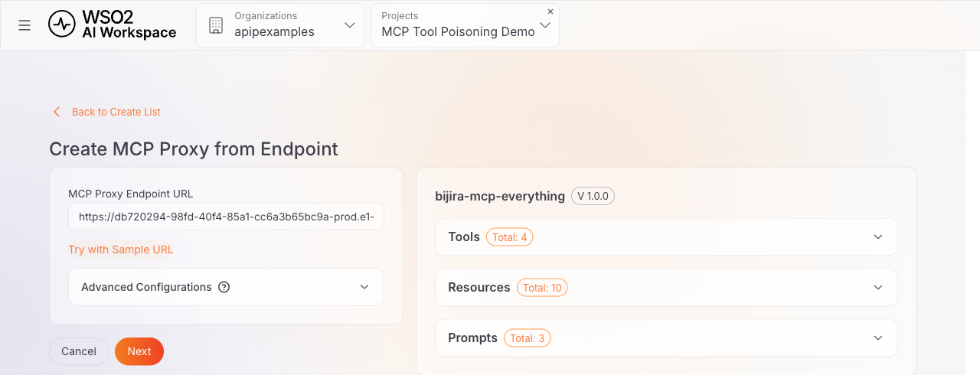Clear the selected project with the X icon
This screenshot has width=980, height=375.
pyautogui.click(x=550, y=11)
